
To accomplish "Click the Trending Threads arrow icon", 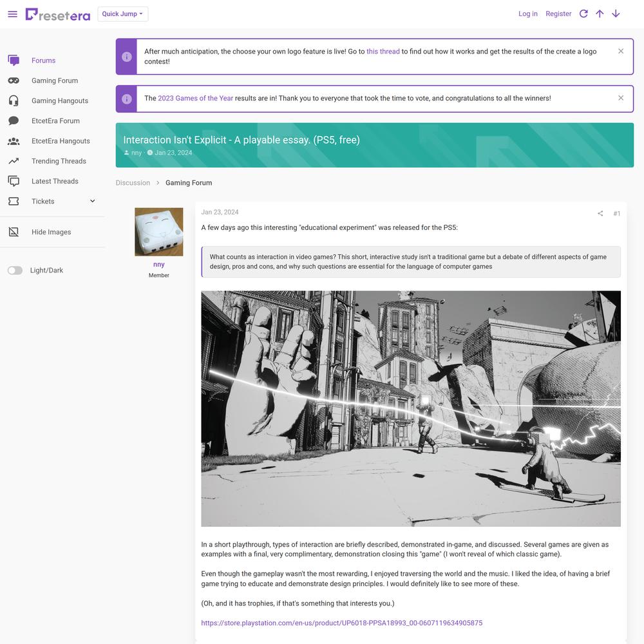I will 14,161.
